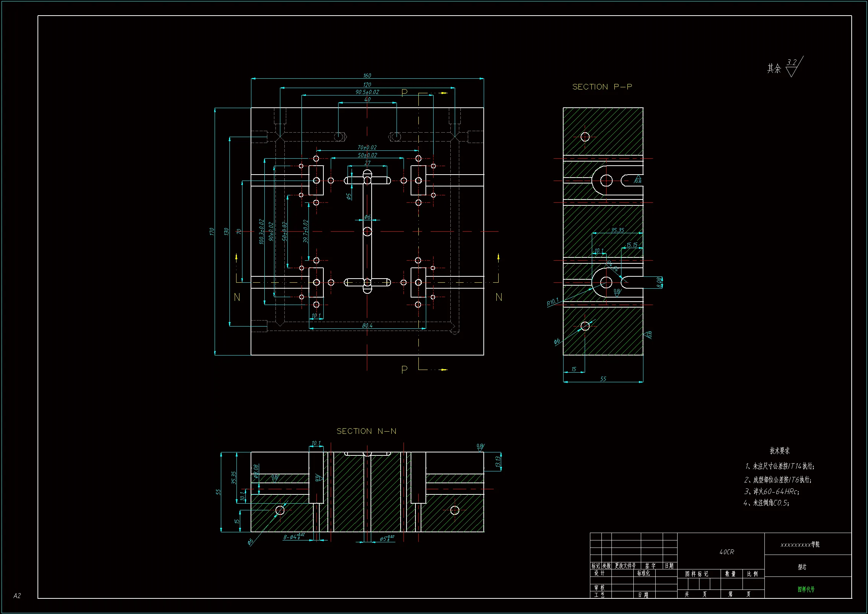Screen dimensions: 868x614
Task: Select the 160 overall width dimension text
Action: pos(367,76)
